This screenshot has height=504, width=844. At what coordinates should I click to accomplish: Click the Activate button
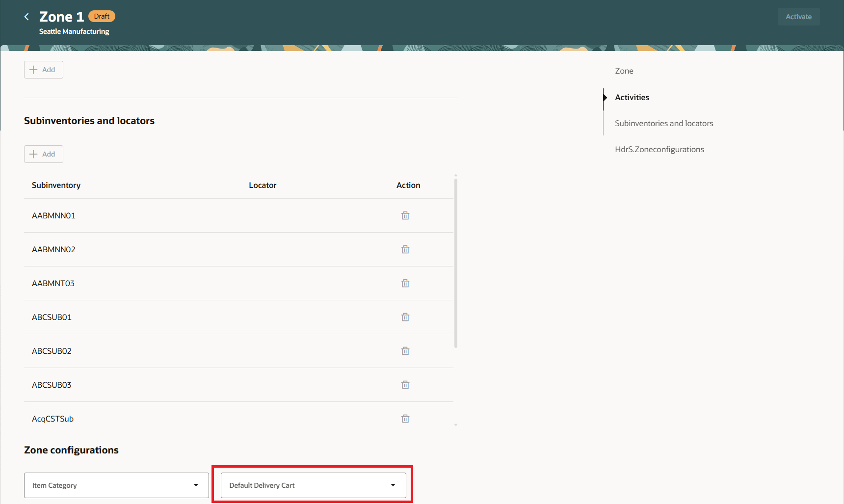(x=798, y=17)
